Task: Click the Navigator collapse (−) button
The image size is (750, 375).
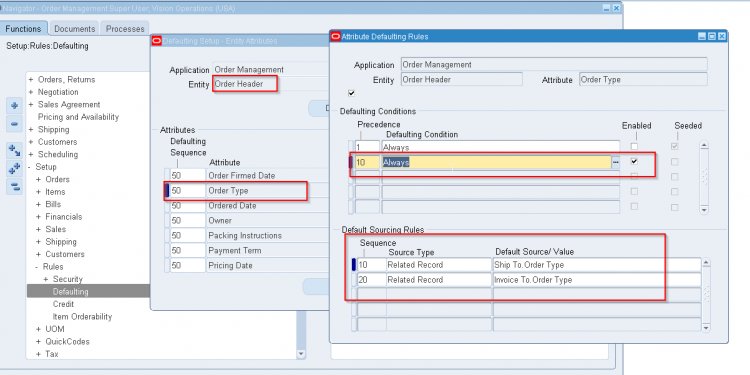Action: click(x=14, y=124)
